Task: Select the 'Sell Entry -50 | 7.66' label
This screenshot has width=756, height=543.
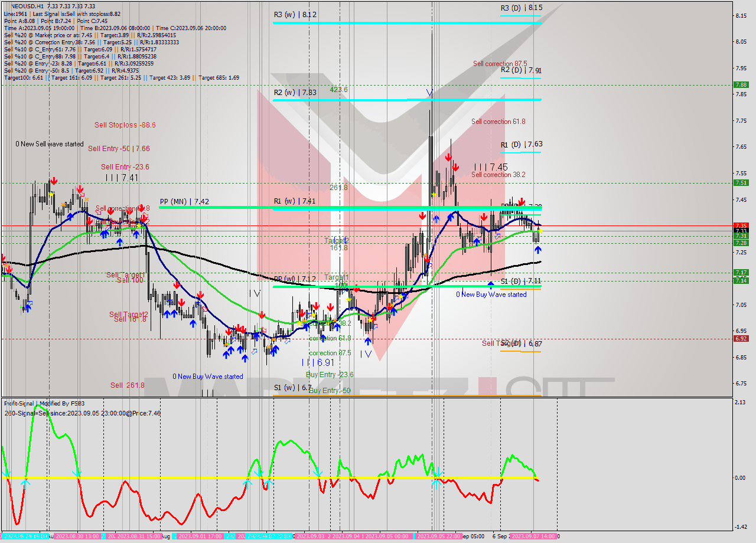Action: (118, 148)
